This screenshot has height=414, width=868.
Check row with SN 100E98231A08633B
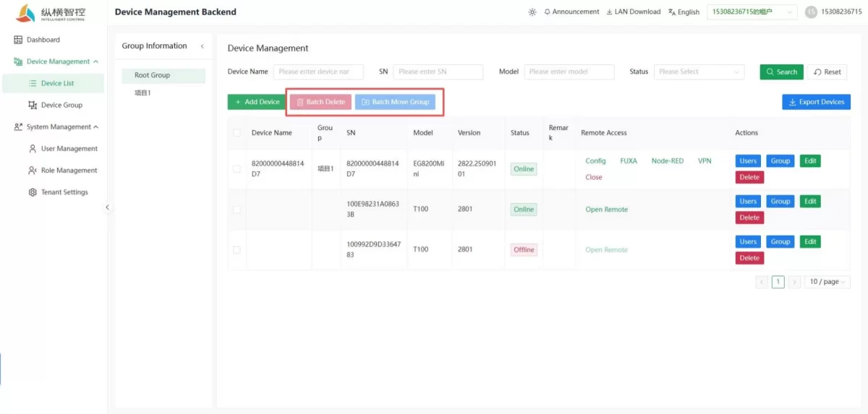click(x=237, y=210)
